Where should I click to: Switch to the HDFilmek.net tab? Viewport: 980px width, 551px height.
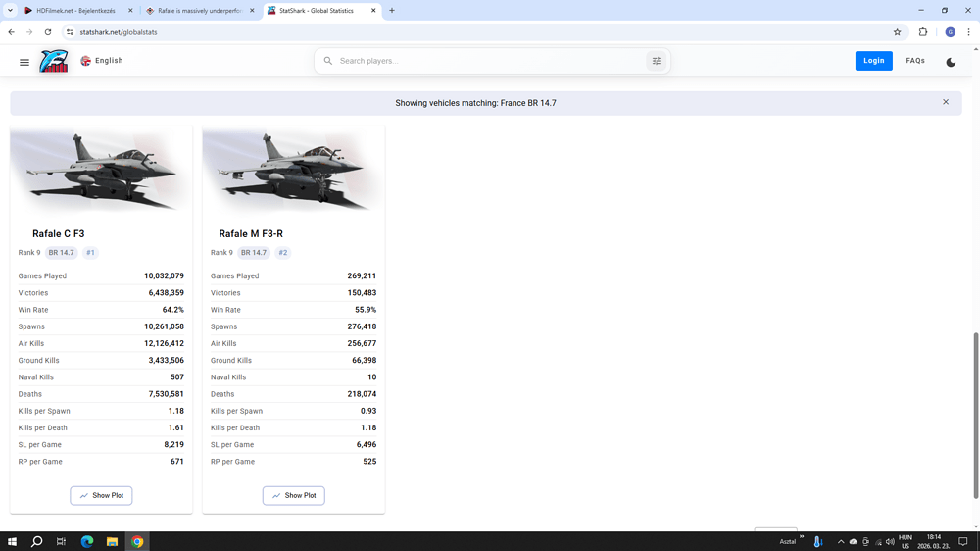click(76, 11)
